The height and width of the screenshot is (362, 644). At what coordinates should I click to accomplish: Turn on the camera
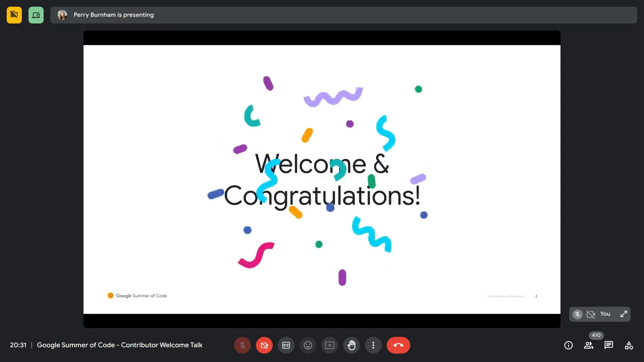264,345
